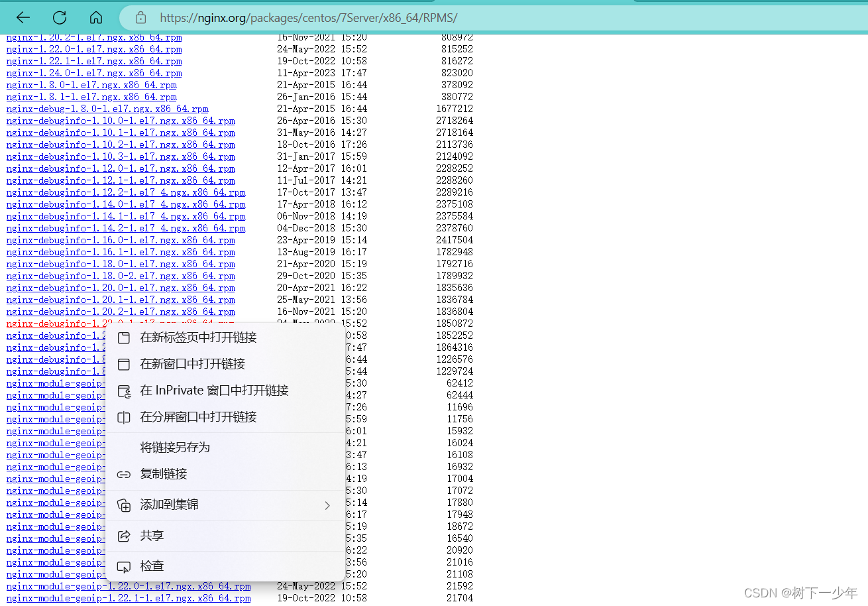
Task: Open the browser home page icon
Action: (96, 18)
